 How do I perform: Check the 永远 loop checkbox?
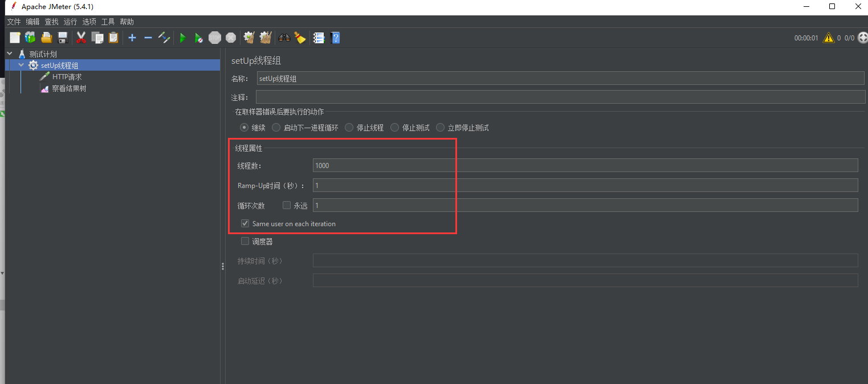287,205
